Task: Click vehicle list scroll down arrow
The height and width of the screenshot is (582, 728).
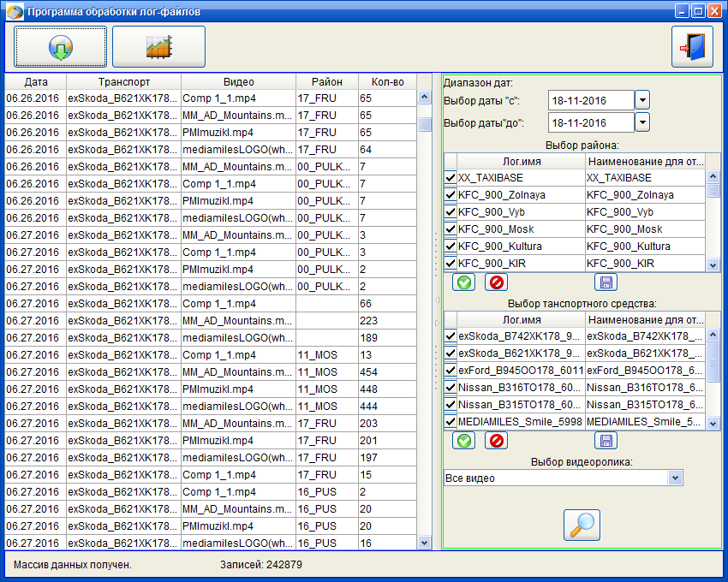Action: [713, 424]
